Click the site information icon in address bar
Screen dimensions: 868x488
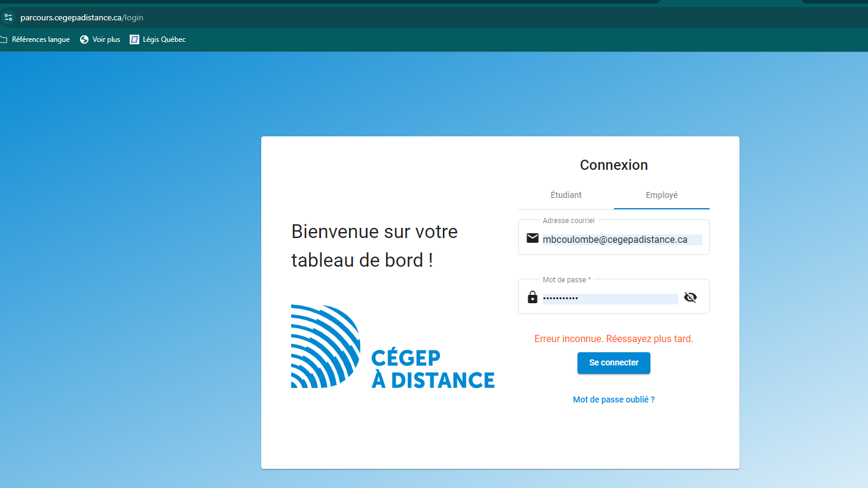pos(8,17)
